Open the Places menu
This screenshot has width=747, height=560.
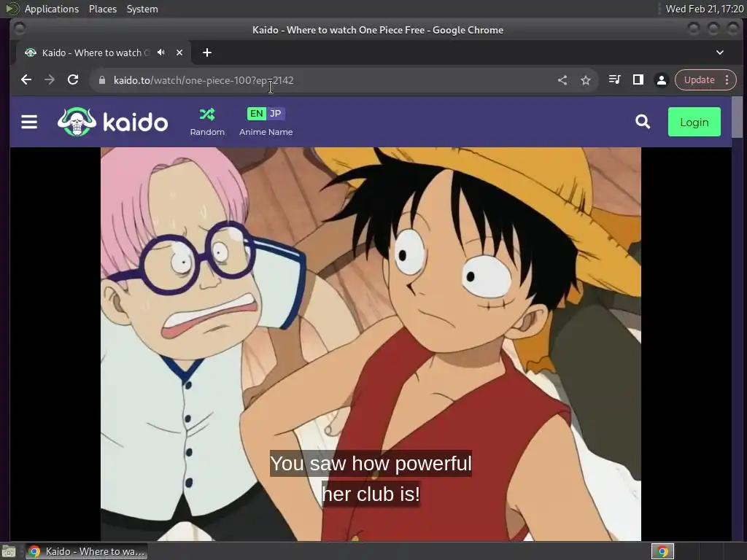pyautogui.click(x=103, y=9)
